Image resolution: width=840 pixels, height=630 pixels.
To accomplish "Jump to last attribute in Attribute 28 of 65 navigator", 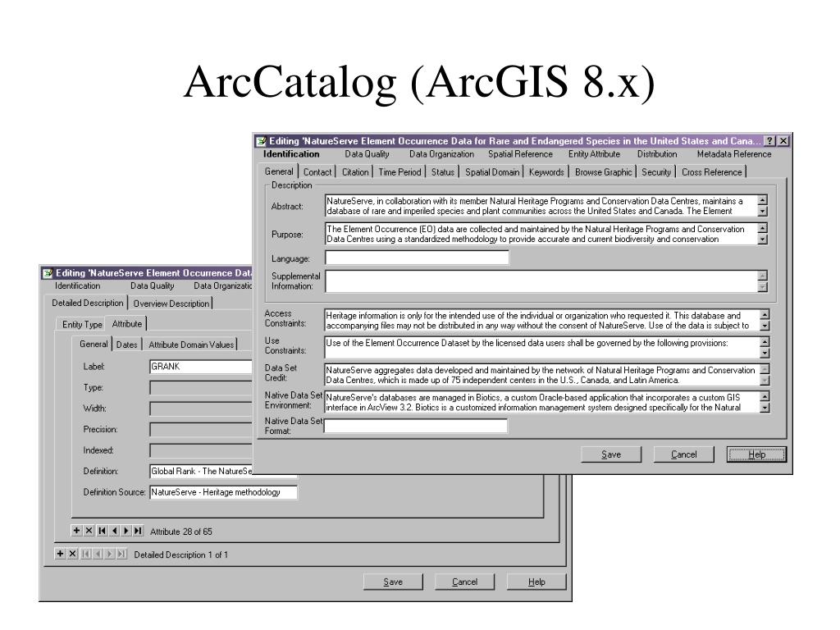I will coord(138,531).
